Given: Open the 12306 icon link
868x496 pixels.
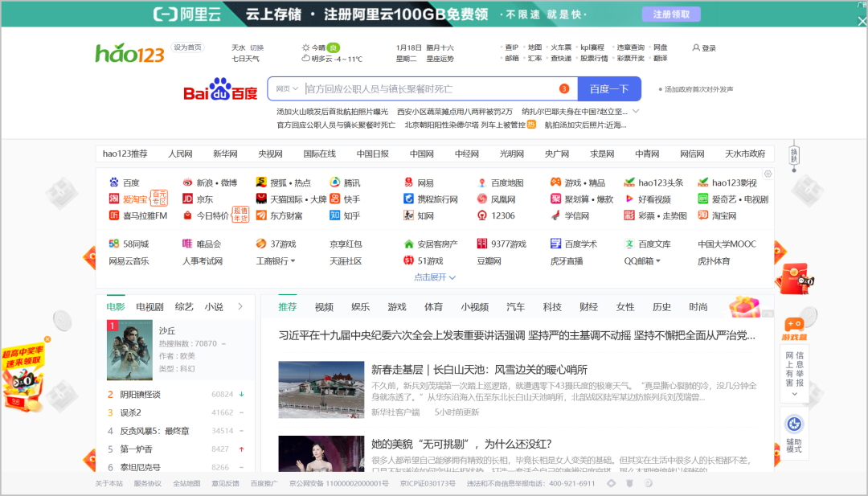Looking at the screenshot, I should pos(482,215).
